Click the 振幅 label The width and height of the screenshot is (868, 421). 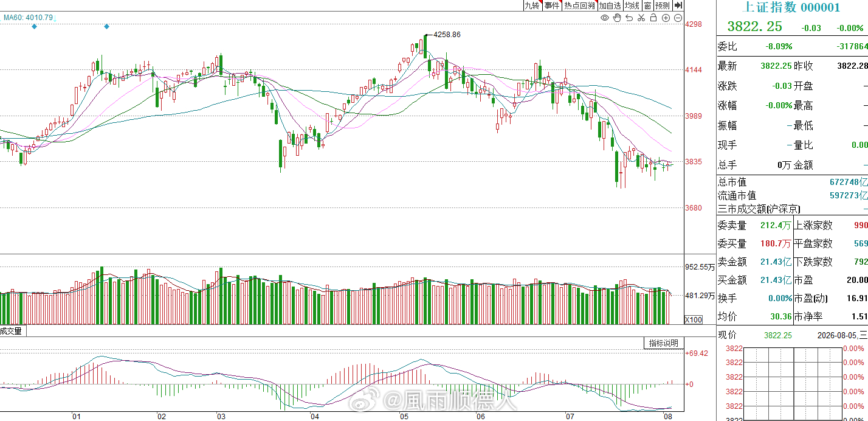click(727, 125)
